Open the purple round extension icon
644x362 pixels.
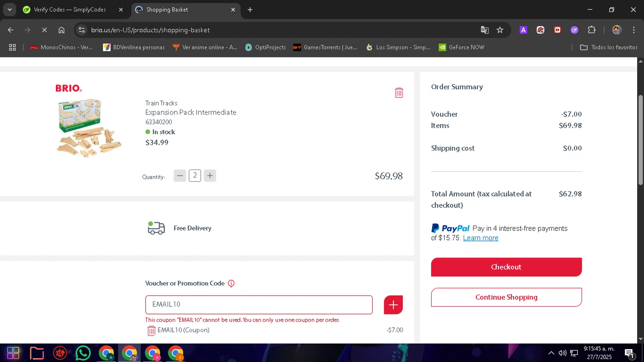point(574,30)
